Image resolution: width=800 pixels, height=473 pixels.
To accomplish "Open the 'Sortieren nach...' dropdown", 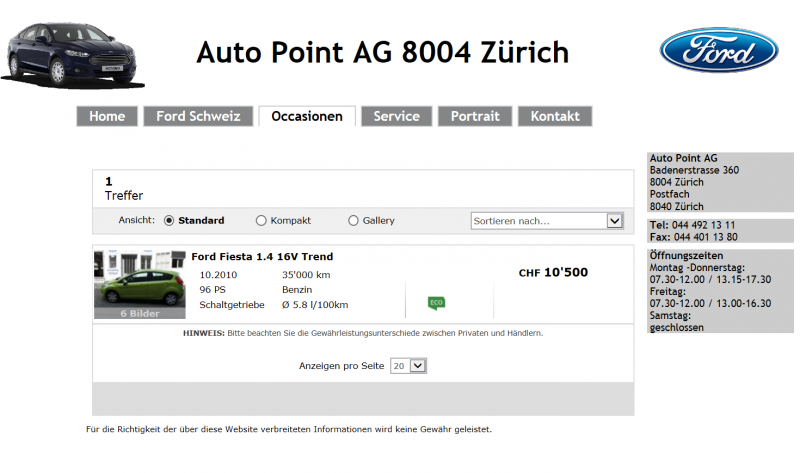I will coord(547,221).
